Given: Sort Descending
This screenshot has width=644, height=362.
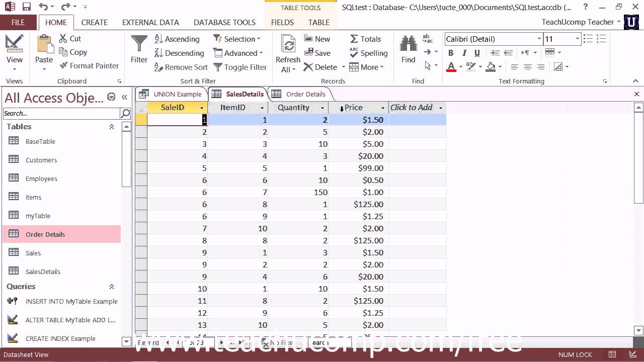Looking at the screenshot, I should pos(179,53).
